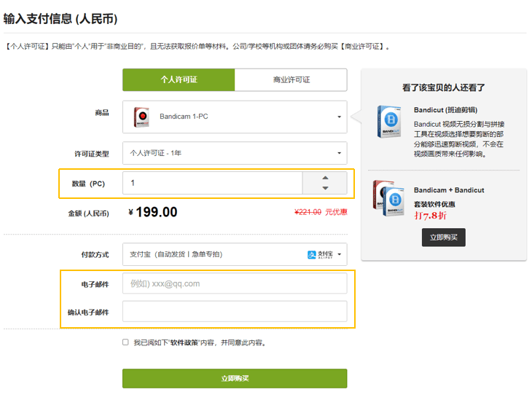Open the Bandicam + Bandicut title
Image resolution: width=532 pixels, height=400 pixels.
[449, 190]
